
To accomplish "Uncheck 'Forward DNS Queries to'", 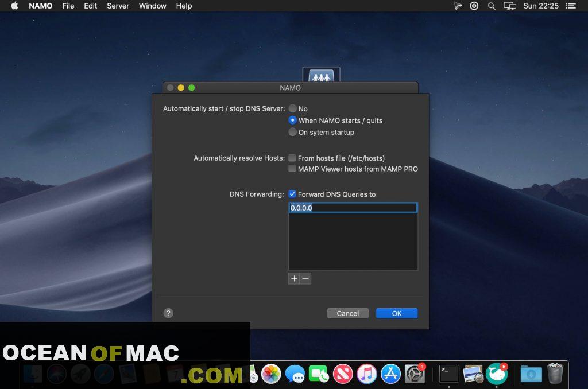I will [292, 194].
